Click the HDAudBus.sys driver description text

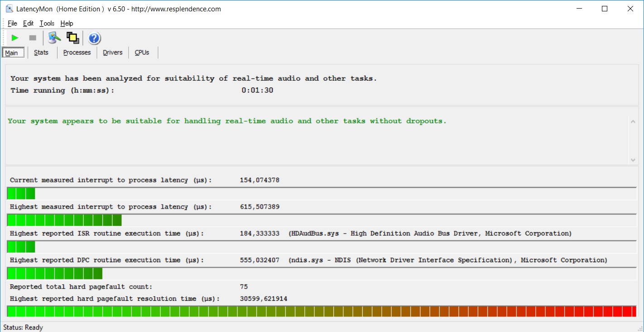pyautogui.click(x=430, y=234)
